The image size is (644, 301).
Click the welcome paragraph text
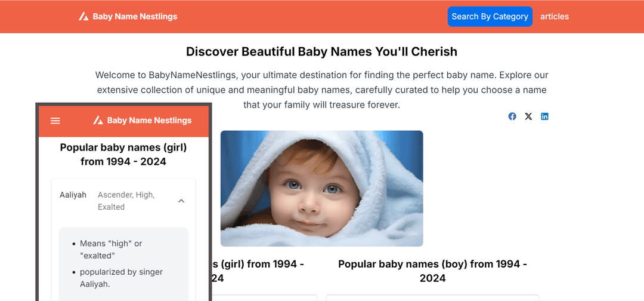321,90
